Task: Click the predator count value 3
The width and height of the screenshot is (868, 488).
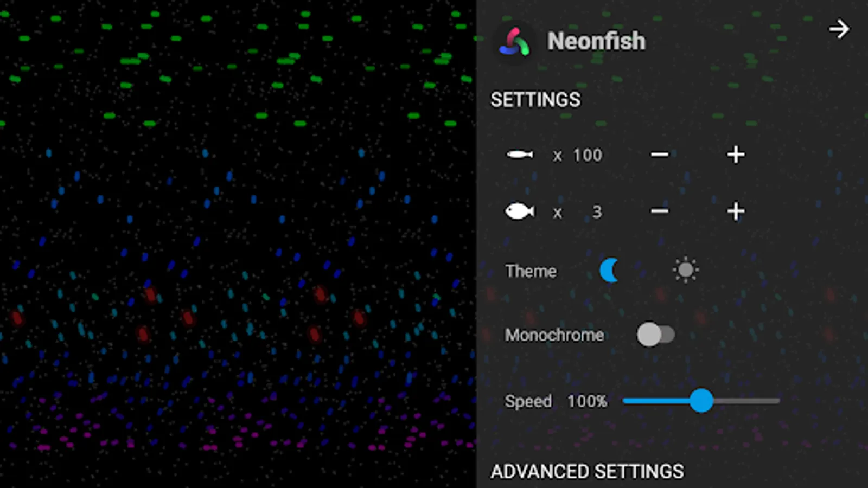Action: point(597,212)
